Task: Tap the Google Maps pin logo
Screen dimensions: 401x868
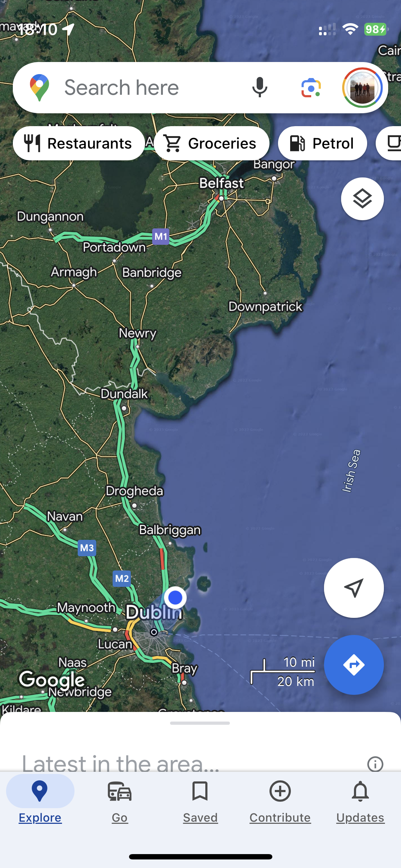Action: tap(40, 88)
